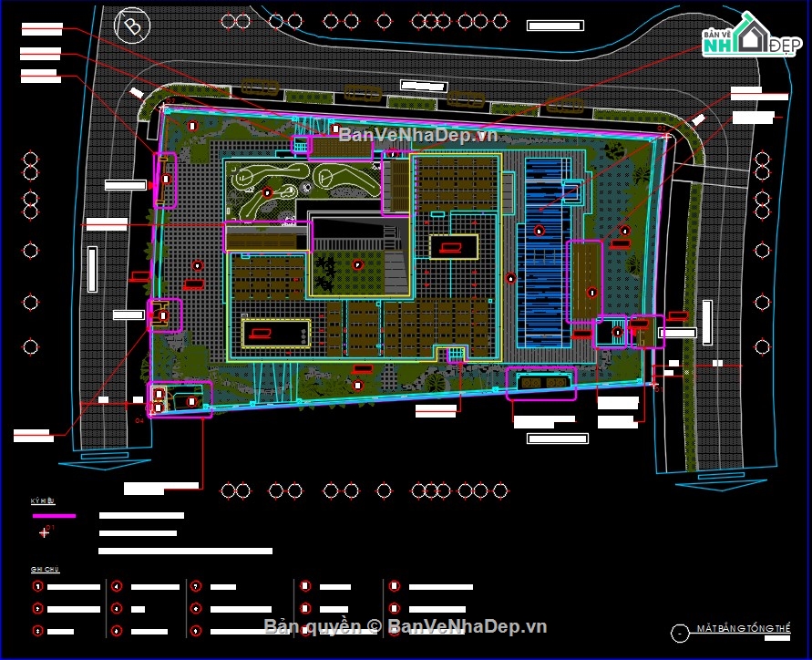Click the MẶT BẰNG TỔNG THỂ drawing title

click(743, 630)
